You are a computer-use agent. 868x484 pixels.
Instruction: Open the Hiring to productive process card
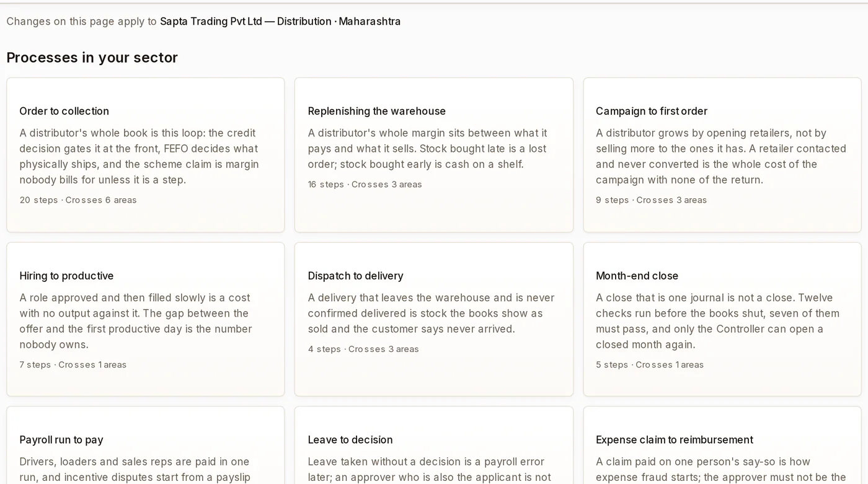(x=145, y=319)
